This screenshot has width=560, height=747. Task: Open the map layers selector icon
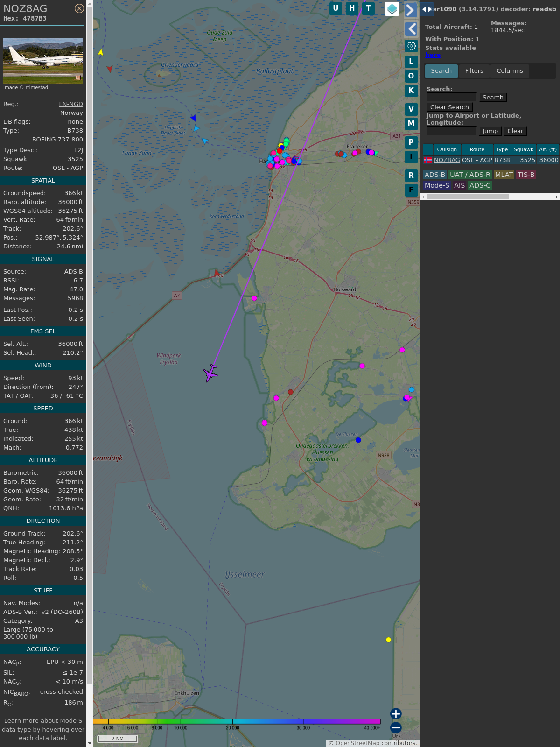[x=392, y=8]
